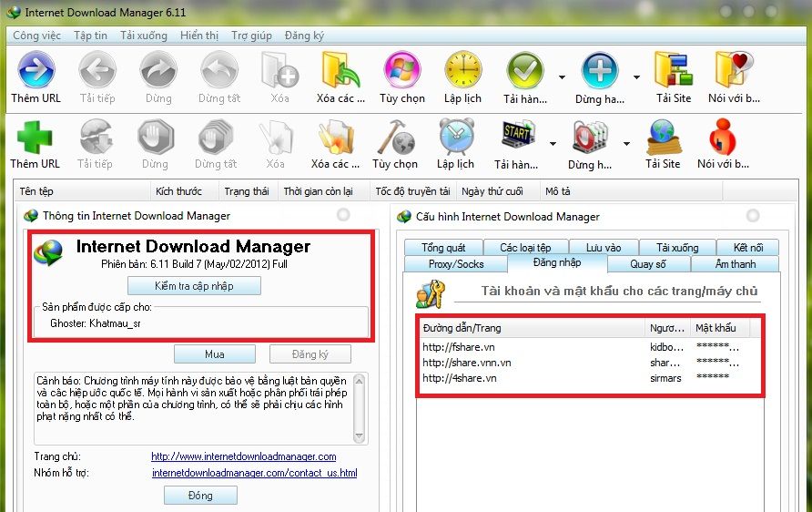The width and height of the screenshot is (812, 512).
Task: Click Tải tiếp icon in second toolbar row
Action: click(96, 138)
